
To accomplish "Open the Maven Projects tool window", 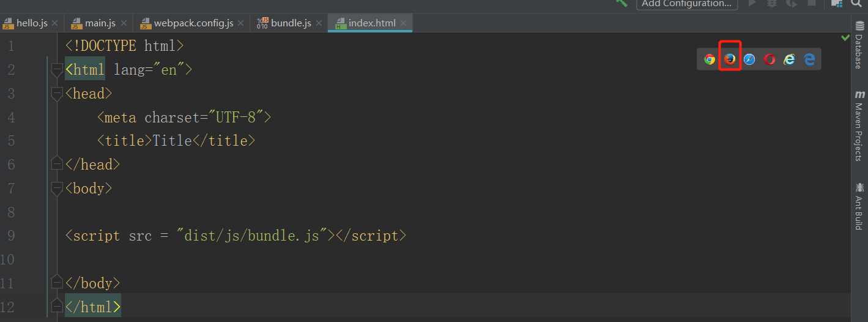I will [859, 127].
